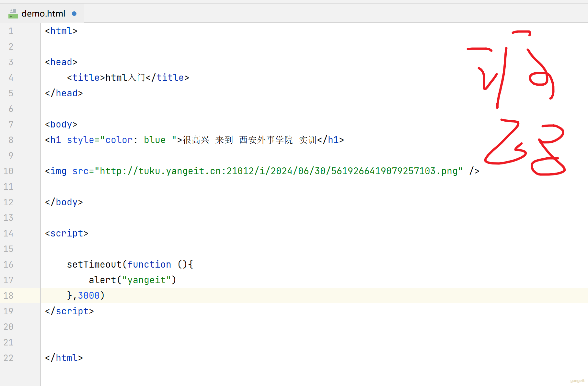Click the closing </html> tag
Image resolution: width=588 pixels, height=386 pixels.
(x=64, y=358)
